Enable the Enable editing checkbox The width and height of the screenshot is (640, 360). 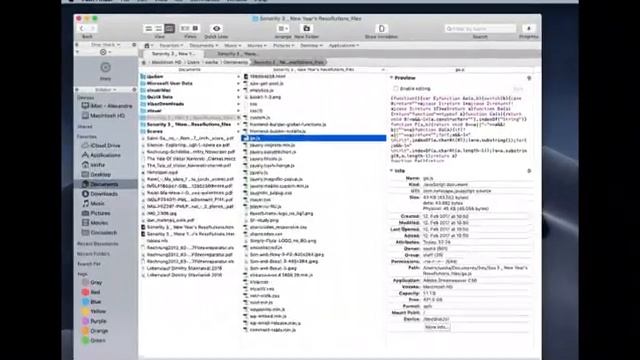click(396, 89)
